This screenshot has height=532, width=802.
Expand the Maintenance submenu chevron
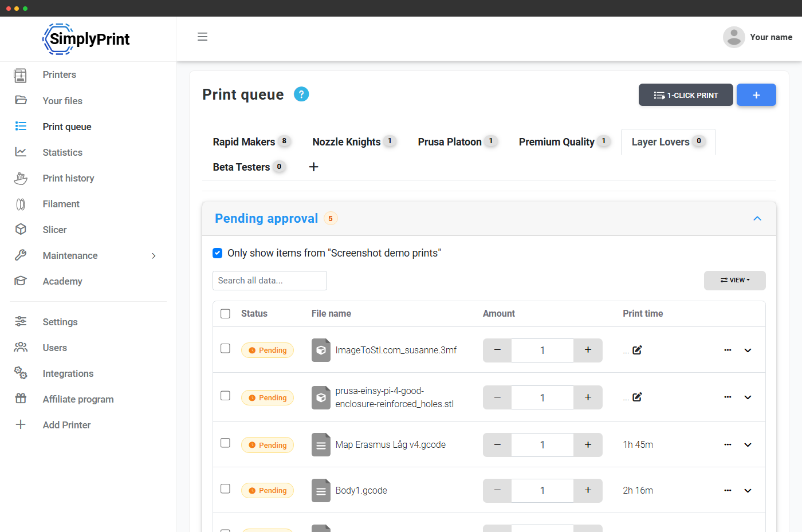coord(154,255)
